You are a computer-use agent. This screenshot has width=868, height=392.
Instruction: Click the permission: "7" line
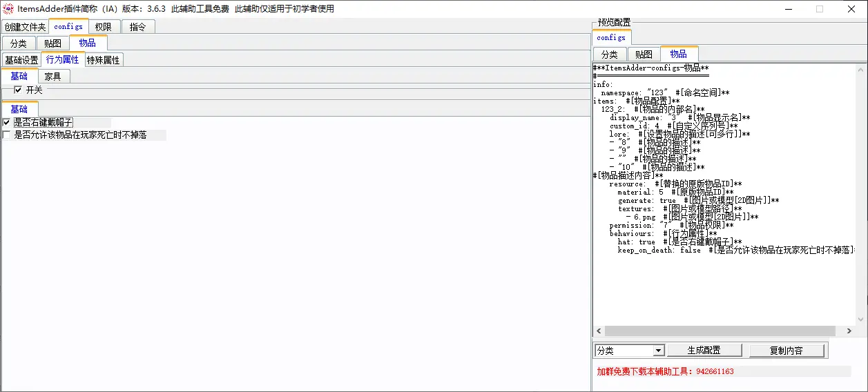[x=672, y=225]
